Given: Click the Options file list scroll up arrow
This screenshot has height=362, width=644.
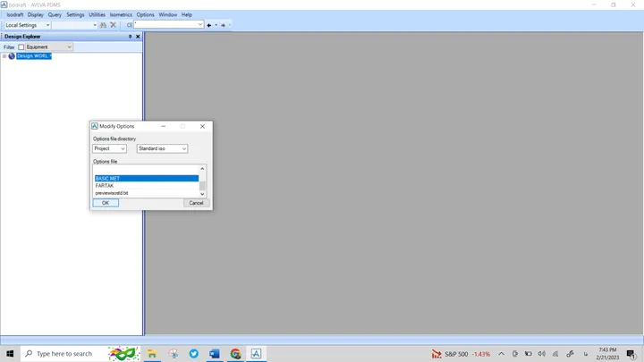Looking at the screenshot, I should pos(202,169).
